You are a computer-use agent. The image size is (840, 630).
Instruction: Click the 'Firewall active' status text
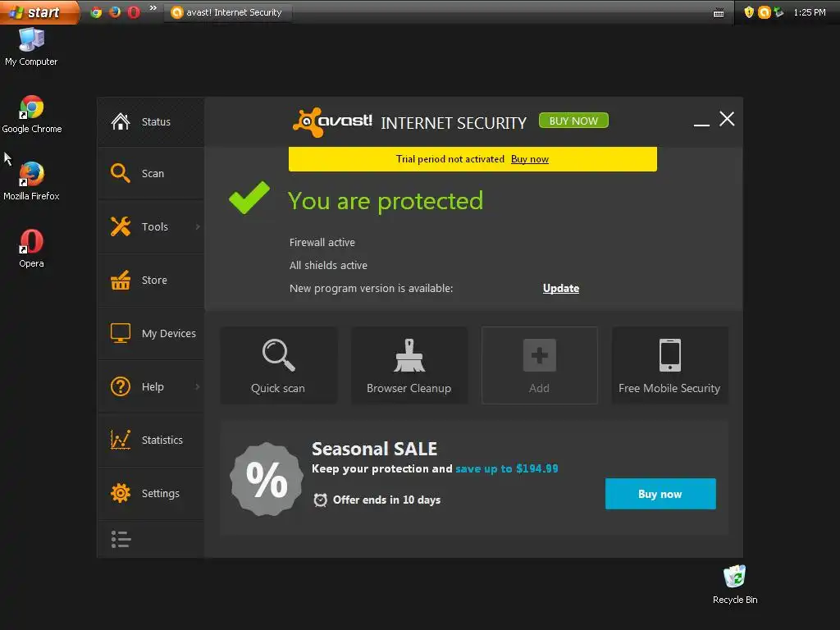[x=322, y=242]
